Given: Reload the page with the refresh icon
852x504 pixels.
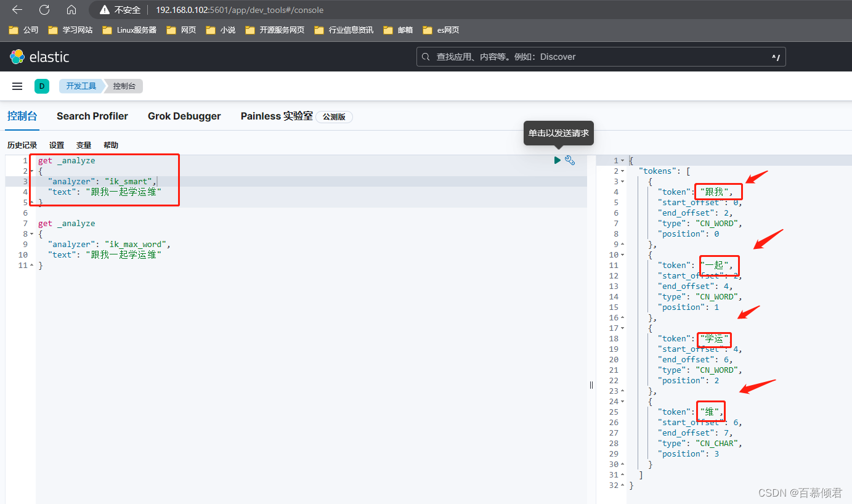Looking at the screenshot, I should [x=44, y=10].
